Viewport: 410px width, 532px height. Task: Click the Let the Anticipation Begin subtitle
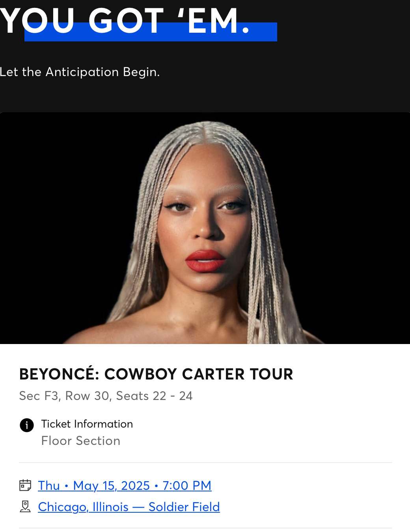tap(80, 72)
